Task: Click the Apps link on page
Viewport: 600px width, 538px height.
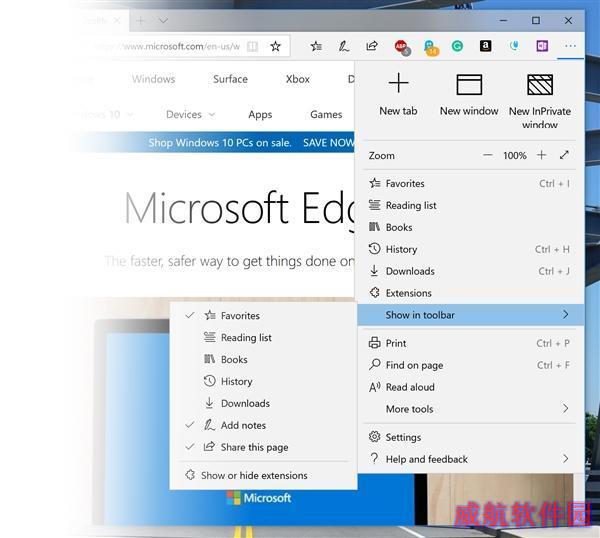Action: pos(260,114)
